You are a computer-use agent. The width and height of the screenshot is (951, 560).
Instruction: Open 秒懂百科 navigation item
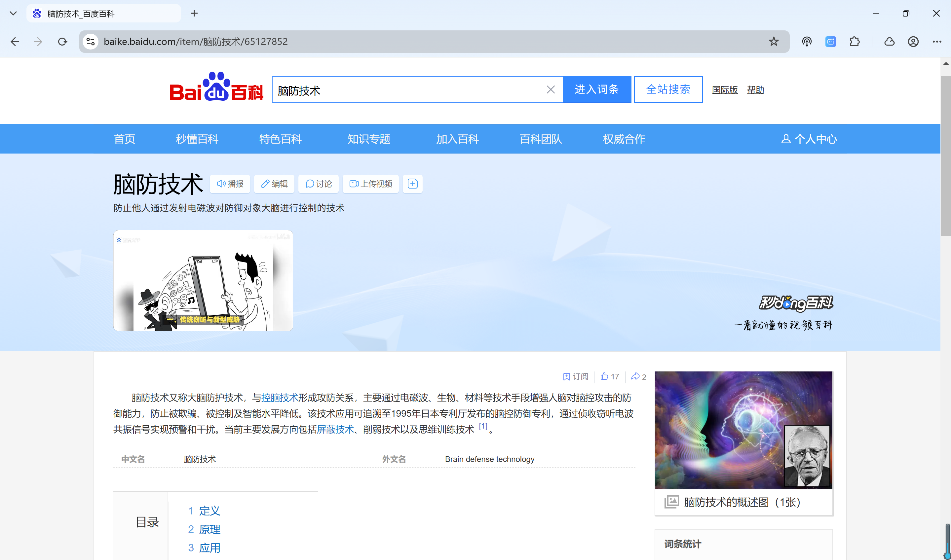[197, 139]
